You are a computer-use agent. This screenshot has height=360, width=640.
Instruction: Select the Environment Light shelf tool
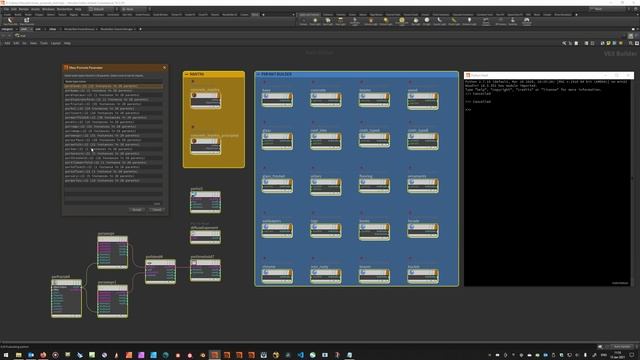point(402,21)
